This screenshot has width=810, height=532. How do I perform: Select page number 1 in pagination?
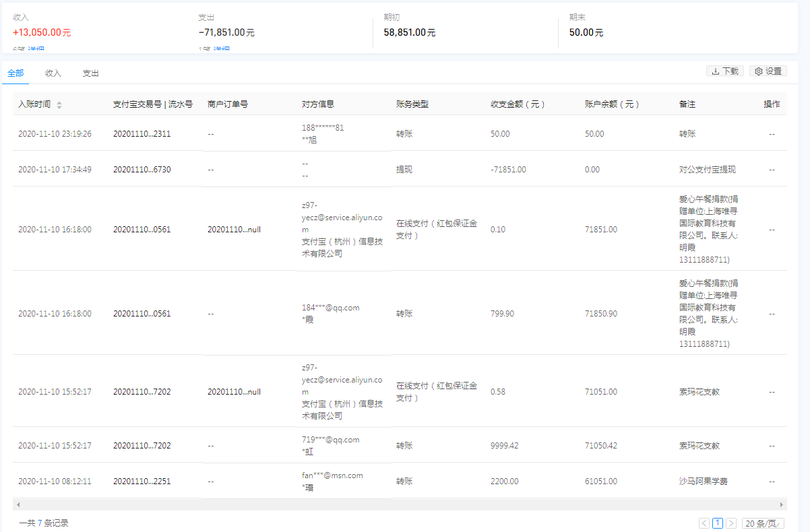click(x=718, y=523)
